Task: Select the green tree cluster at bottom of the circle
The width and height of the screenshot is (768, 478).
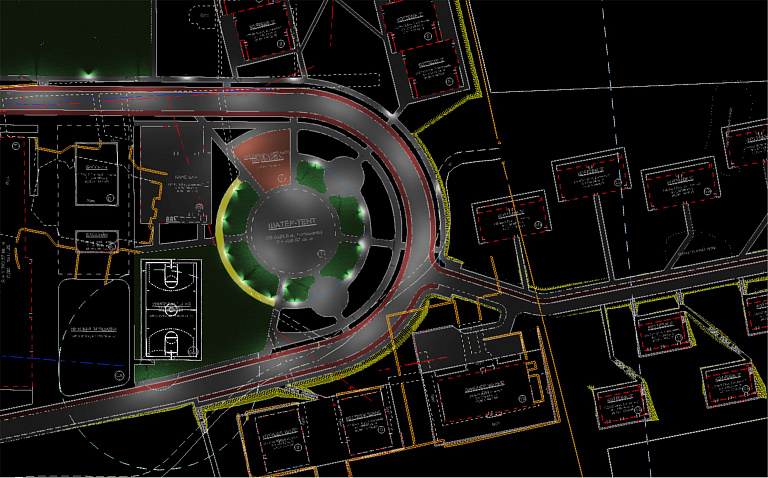Action: pyautogui.click(x=294, y=290)
